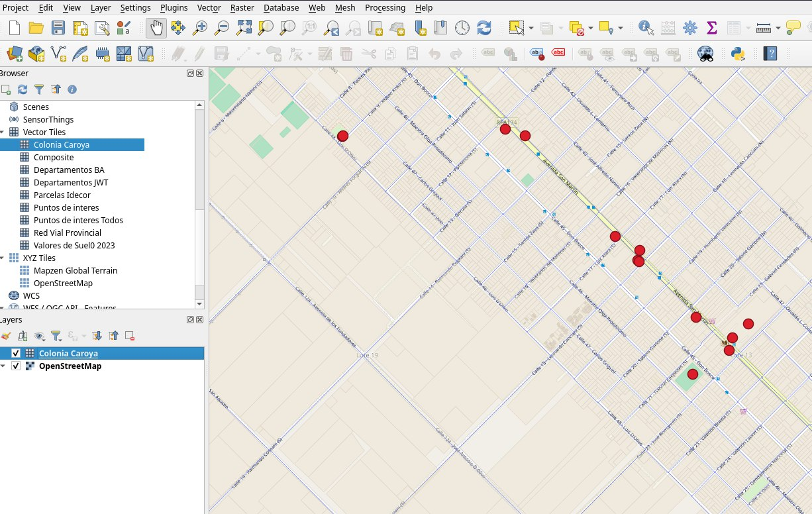Collapse all items in Browser panel
This screenshot has width=812, height=514.
coord(56,89)
